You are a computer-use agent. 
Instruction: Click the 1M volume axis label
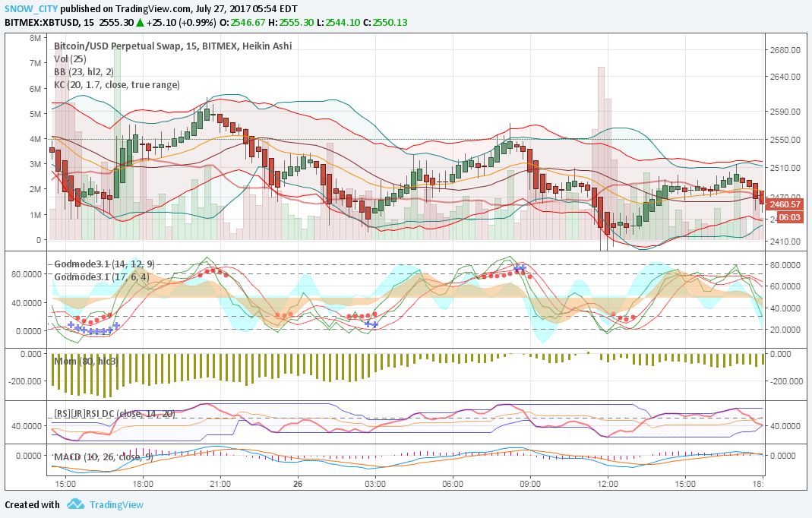pyautogui.click(x=35, y=215)
